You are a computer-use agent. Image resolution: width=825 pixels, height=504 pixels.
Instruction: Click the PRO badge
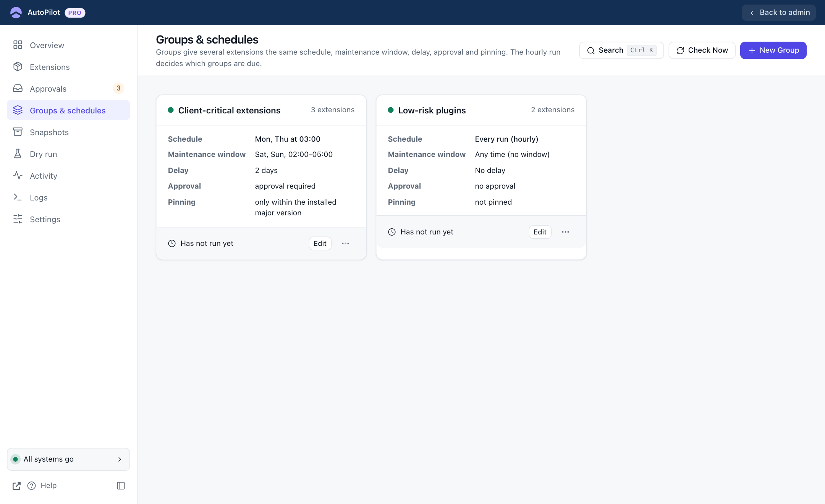click(75, 13)
